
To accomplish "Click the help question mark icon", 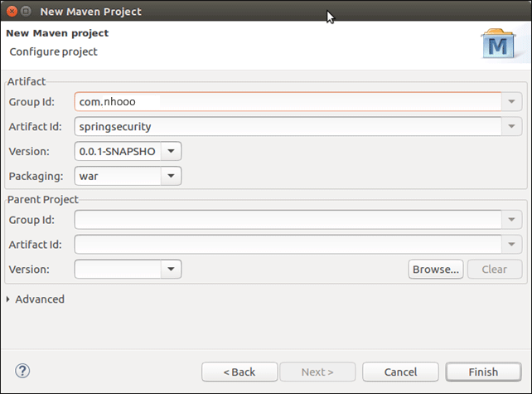I will (x=23, y=371).
